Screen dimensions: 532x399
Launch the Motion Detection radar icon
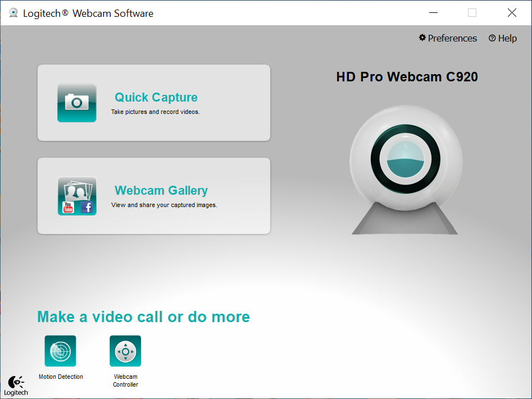point(61,351)
